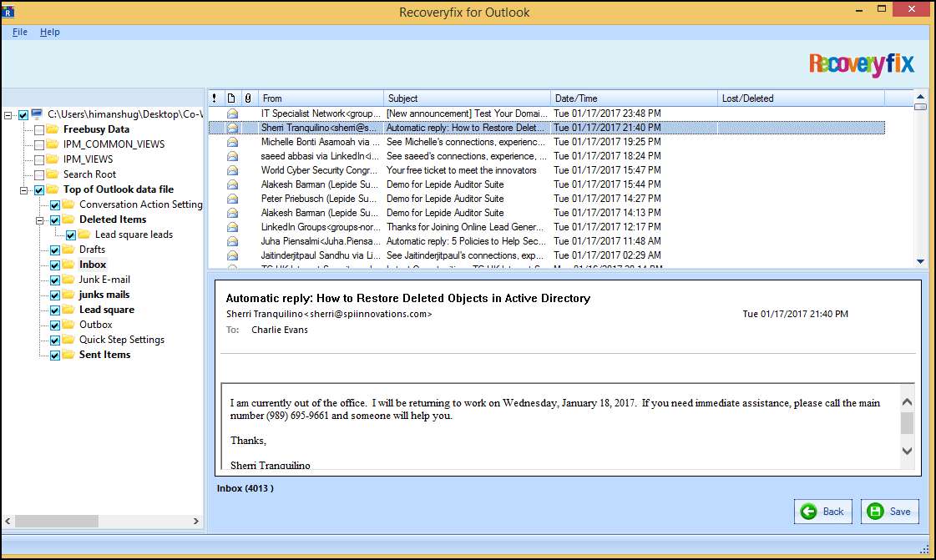Uncheck the Lead square checkbox
This screenshot has width=936, height=560.
[x=55, y=310]
